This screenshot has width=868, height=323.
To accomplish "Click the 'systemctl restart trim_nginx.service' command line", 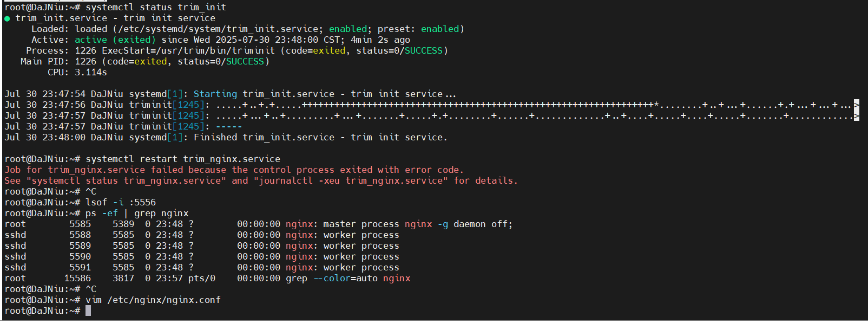I will click(183, 159).
